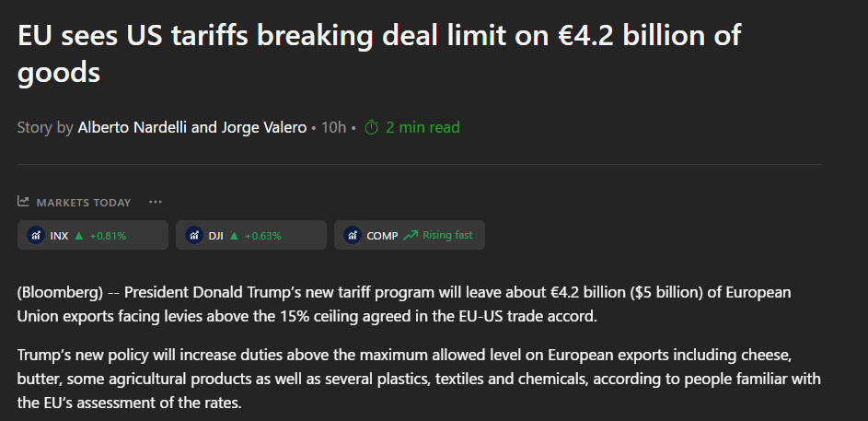Click the first paragraph starting with "(Bloomberg)"
This screenshot has height=421, width=868.
pos(404,304)
